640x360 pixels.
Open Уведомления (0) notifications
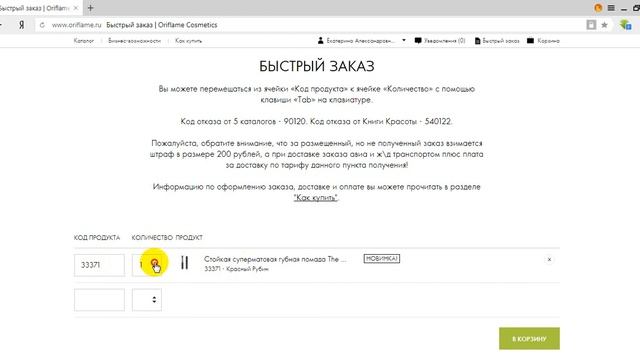click(x=440, y=41)
